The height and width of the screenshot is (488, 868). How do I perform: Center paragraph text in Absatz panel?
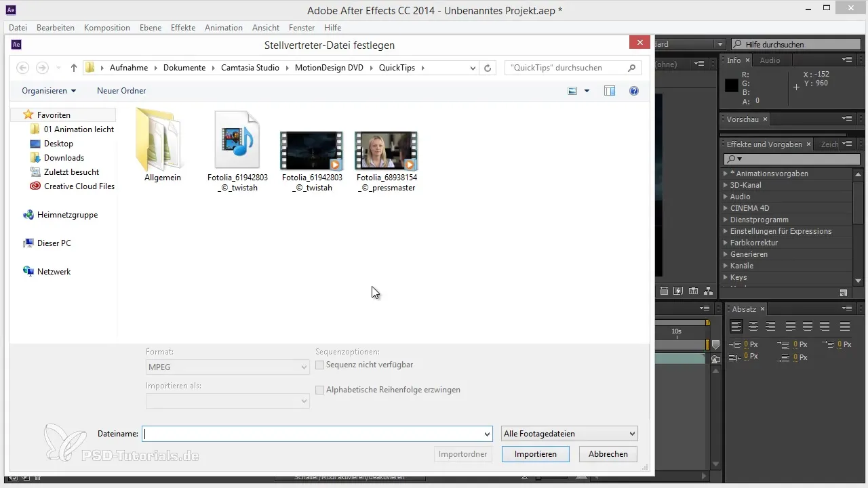coord(753,327)
